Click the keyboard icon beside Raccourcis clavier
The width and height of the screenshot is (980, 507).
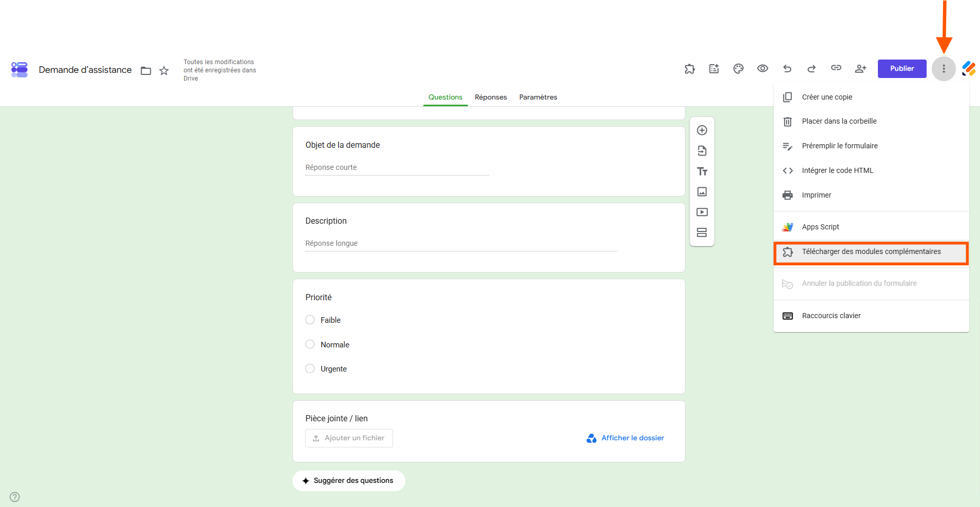[x=788, y=316]
